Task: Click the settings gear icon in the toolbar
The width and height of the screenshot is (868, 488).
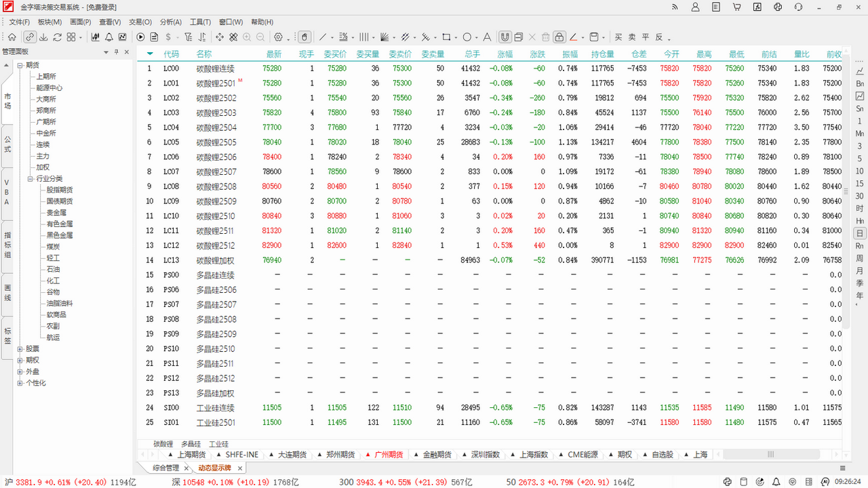Action: pos(277,37)
